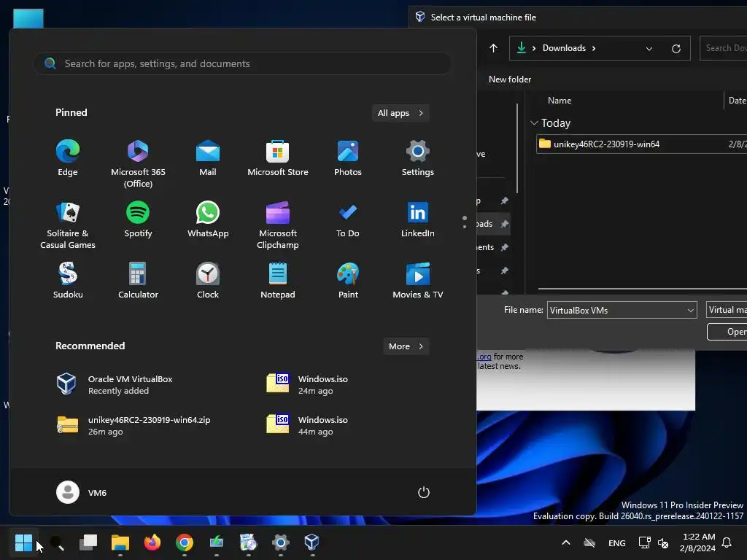Open the VM6 user account menu
The height and width of the screenshot is (560, 747).
pos(82,492)
